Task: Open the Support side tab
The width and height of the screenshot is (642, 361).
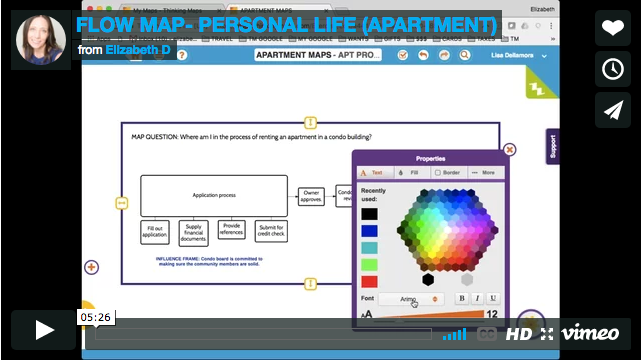Action: click(x=552, y=146)
